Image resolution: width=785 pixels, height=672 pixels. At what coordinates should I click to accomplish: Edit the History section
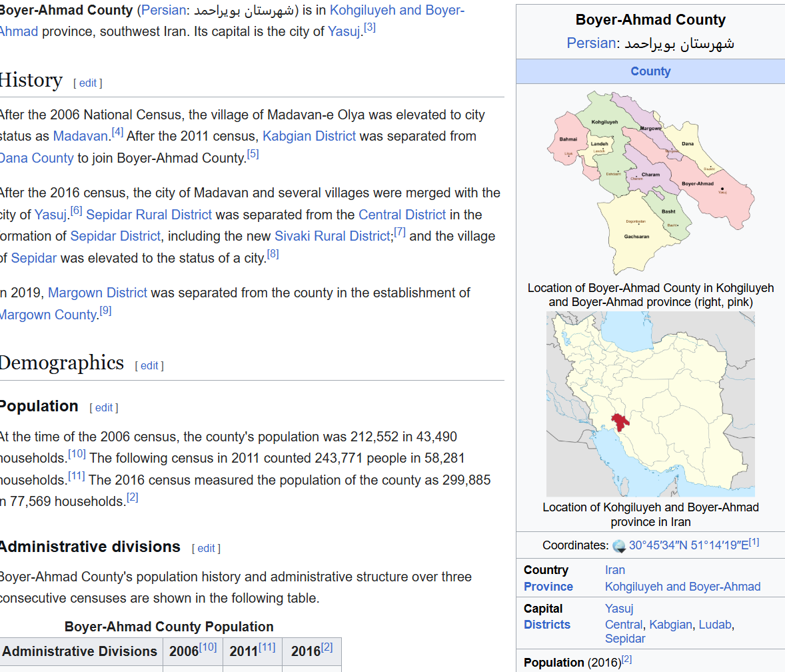pyautogui.click(x=88, y=83)
